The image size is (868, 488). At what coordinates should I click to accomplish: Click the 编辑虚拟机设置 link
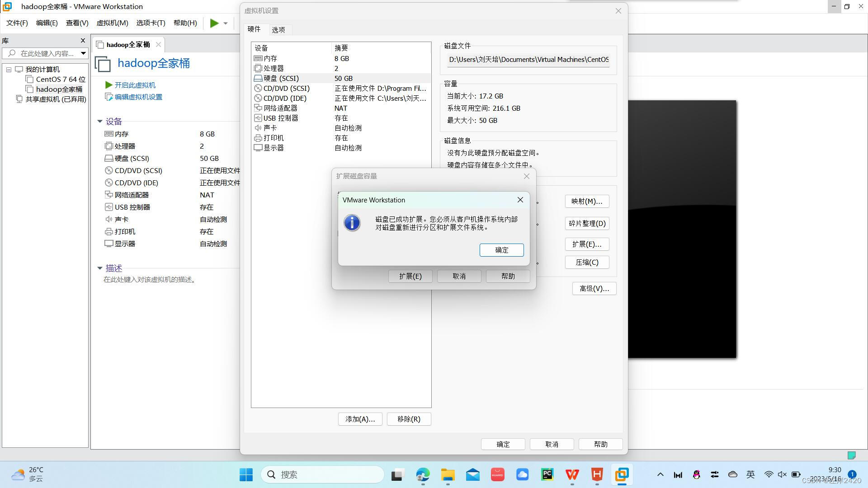click(x=138, y=97)
